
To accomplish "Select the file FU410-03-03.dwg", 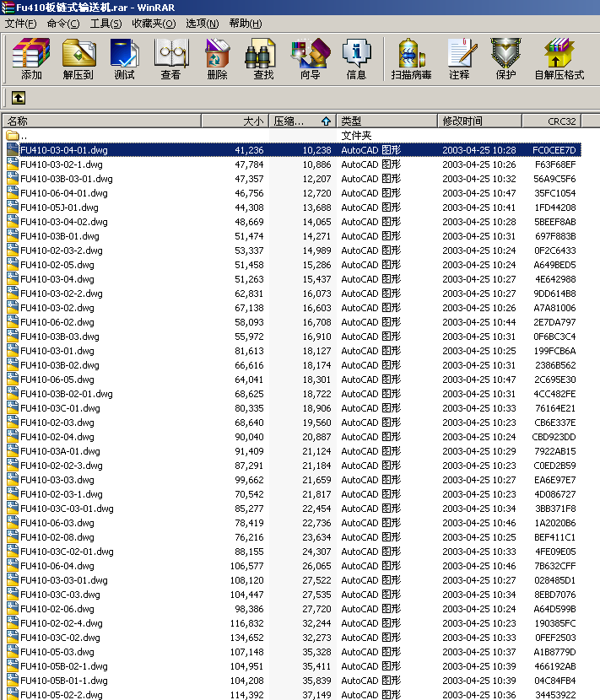I will [57, 480].
